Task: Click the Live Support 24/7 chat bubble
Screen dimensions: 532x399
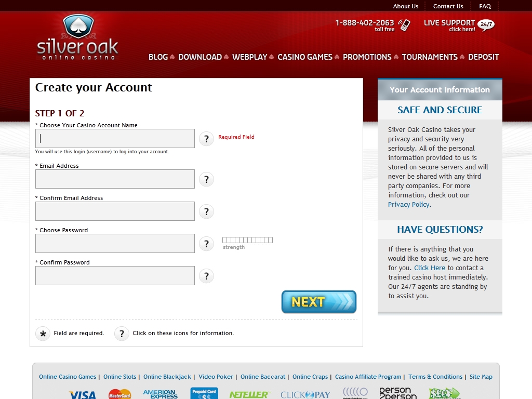Action: click(x=486, y=25)
